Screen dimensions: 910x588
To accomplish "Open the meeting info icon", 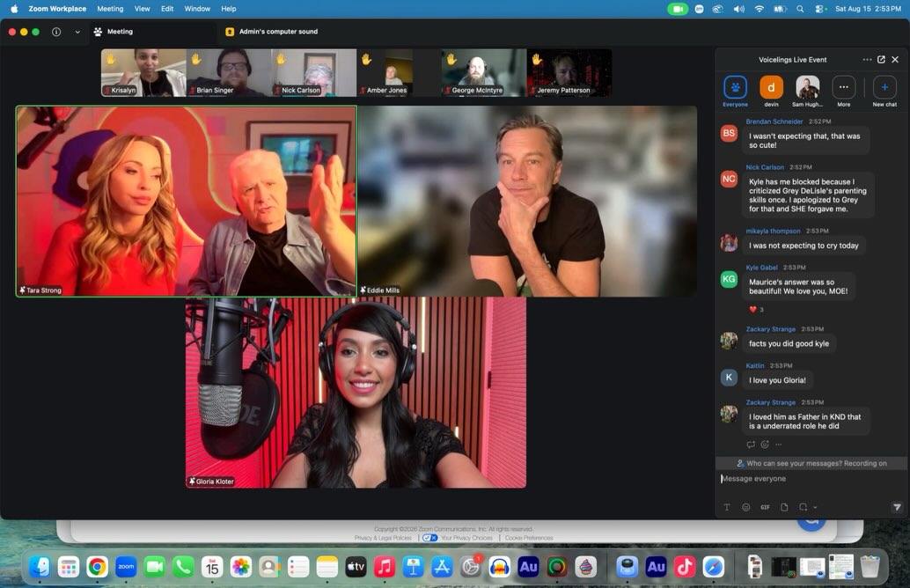I will pyautogui.click(x=56, y=32).
